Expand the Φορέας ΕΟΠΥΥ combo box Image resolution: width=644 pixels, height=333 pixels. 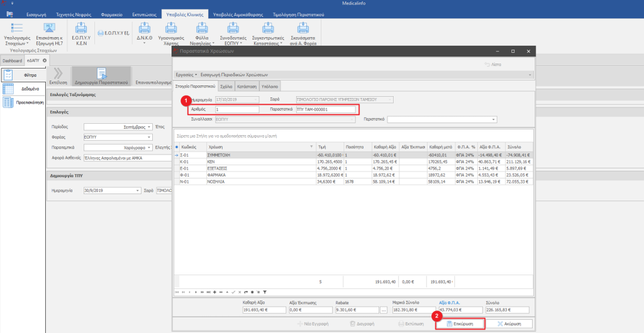[149, 136]
